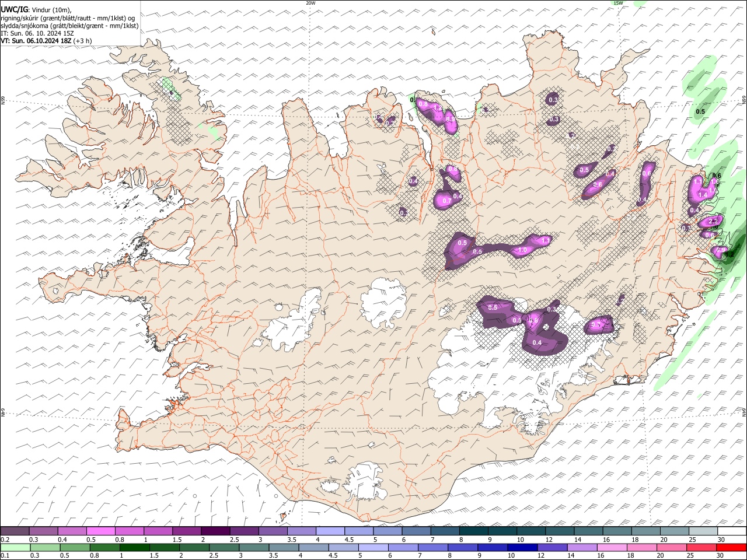The width and height of the screenshot is (747, 560).
Task: Click the black 0.5 rain value offshore northeast
Action: (x=700, y=111)
